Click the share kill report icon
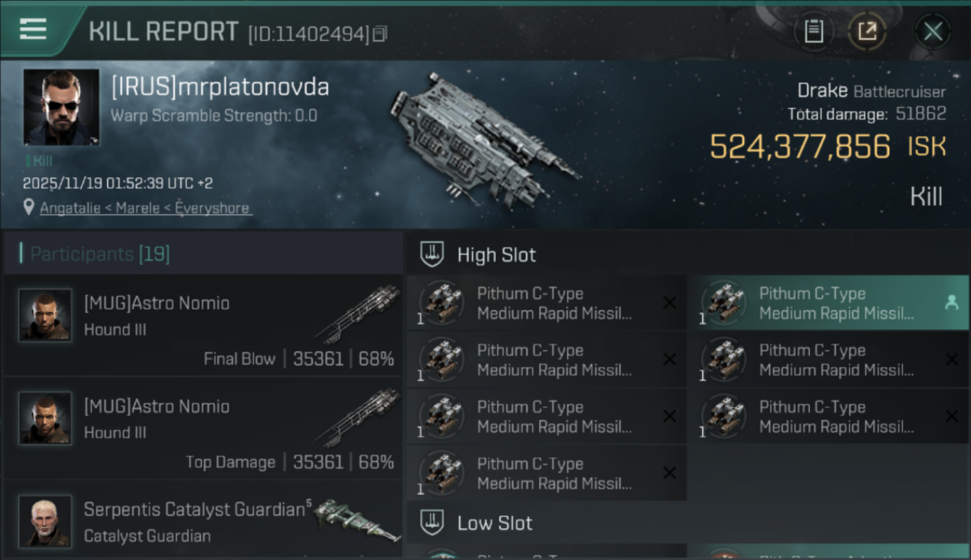This screenshot has width=971, height=560. [x=867, y=31]
